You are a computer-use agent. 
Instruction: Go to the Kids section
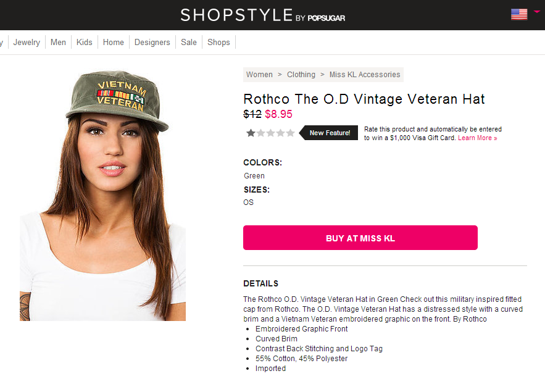click(85, 43)
